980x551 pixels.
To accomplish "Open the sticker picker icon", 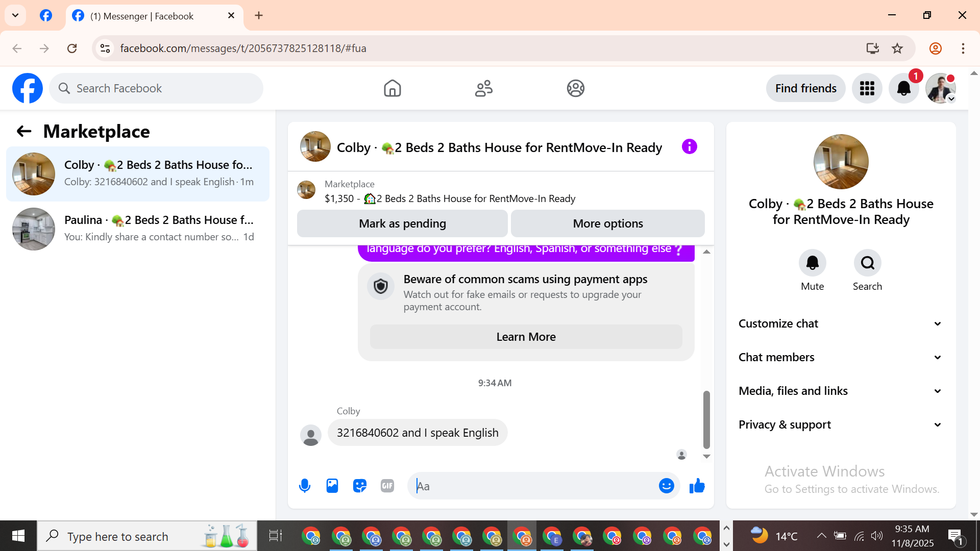I will 360,486.
